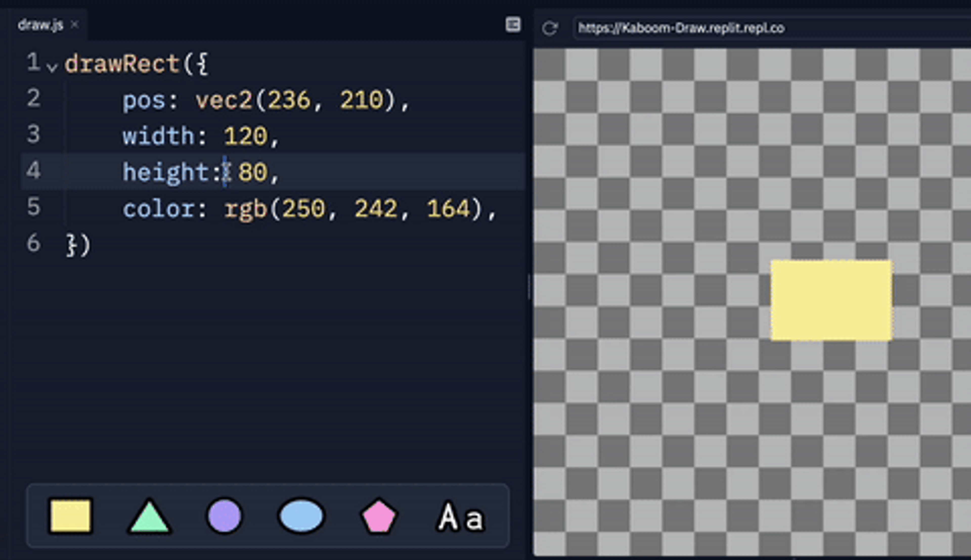The width and height of the screenshot is (971, 560).
Task: Close the draw.js tab
Action: point(75,25)
